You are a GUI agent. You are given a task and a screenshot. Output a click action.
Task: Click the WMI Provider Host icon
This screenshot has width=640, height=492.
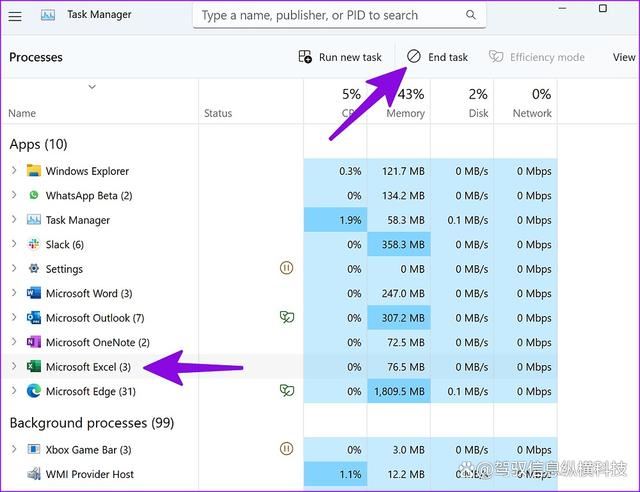33,474
